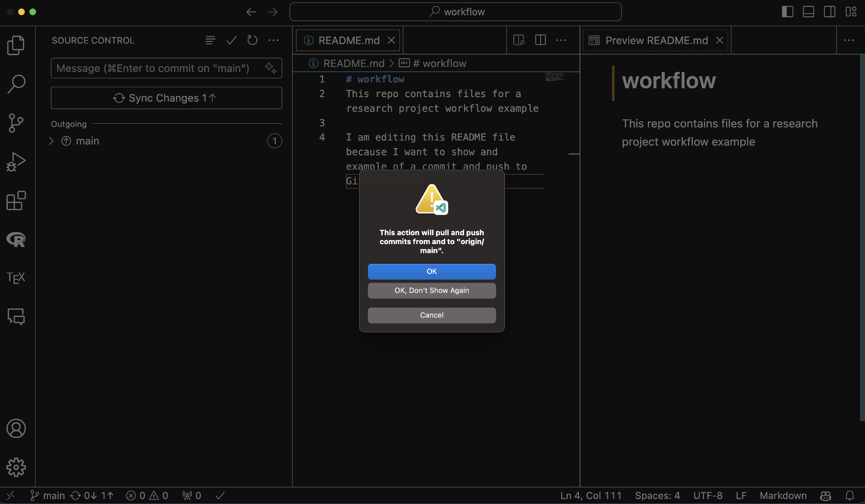Click the outgoing changes count badge for main

point(275,141)
